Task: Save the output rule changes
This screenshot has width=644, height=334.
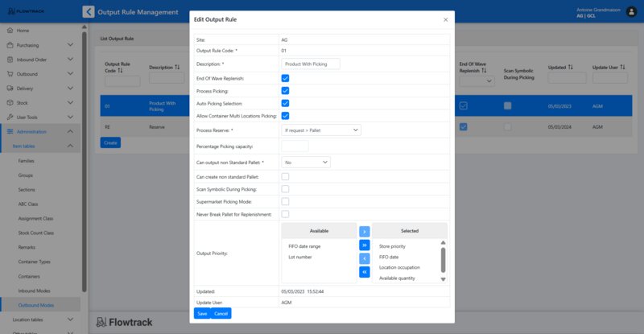Action: tap(202, 313)
